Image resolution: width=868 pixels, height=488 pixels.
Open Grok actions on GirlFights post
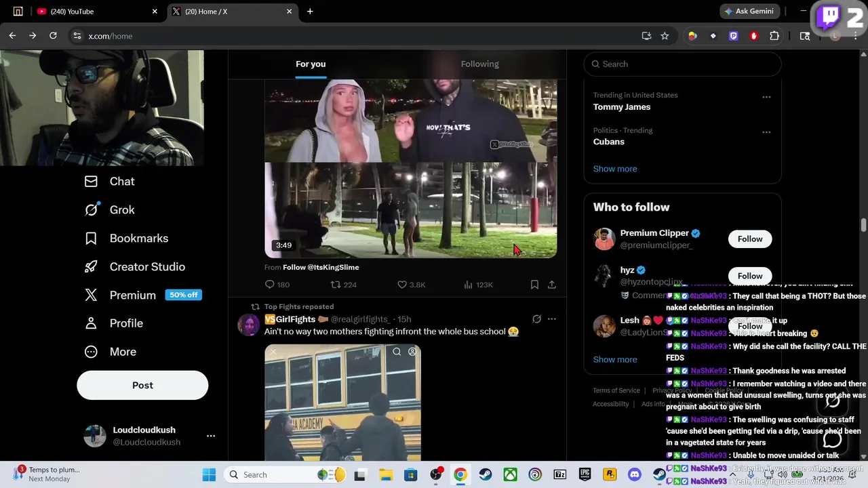click(x=536, y=319)
